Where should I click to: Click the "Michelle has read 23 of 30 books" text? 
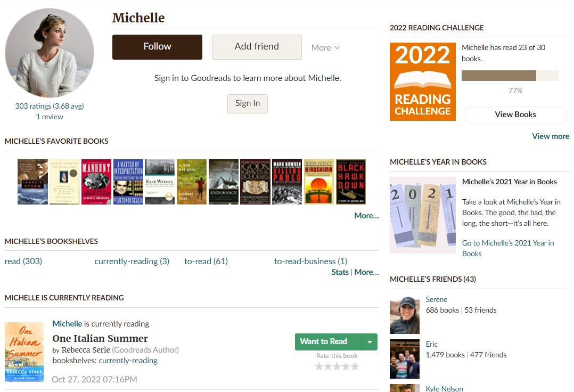click(503, 53)
